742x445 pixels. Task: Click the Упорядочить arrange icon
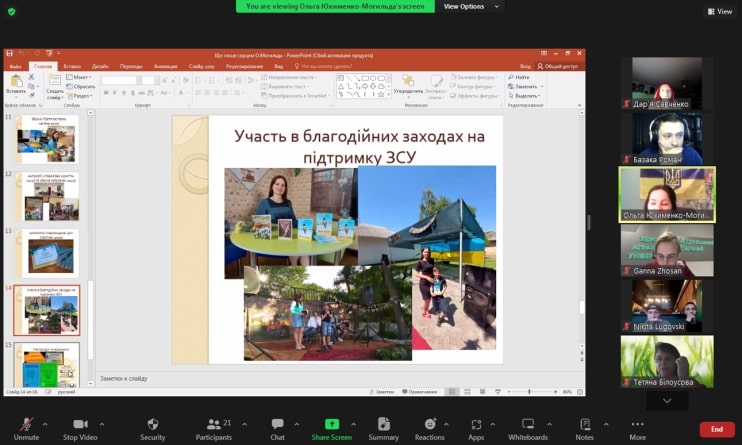[x=408, y=81]
